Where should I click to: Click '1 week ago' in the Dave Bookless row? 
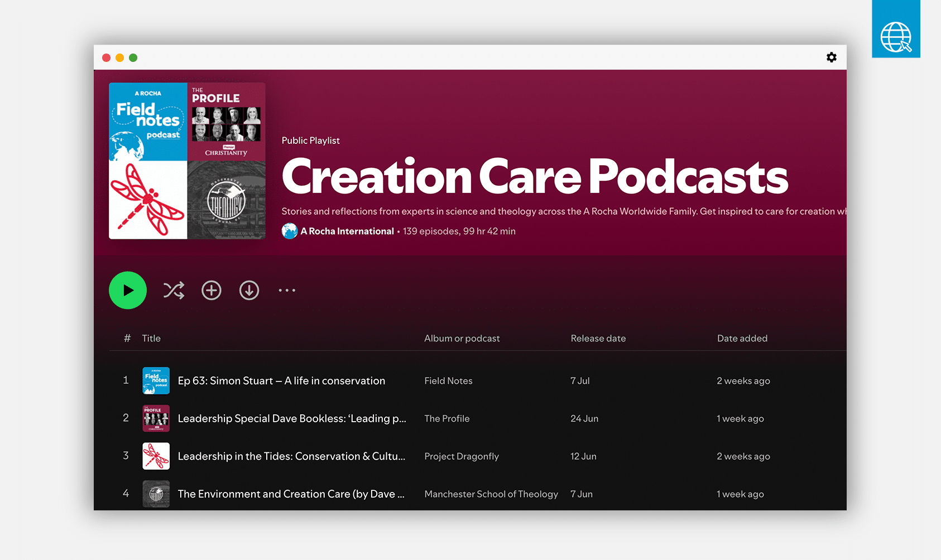(740, 418)
